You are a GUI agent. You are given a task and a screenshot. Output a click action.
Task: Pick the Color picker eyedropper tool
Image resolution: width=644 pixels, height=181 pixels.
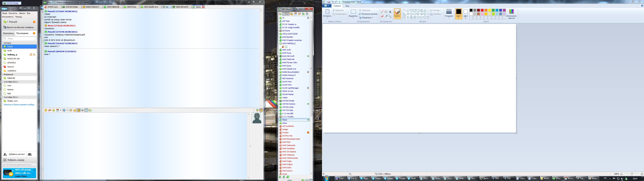(386, 16)
